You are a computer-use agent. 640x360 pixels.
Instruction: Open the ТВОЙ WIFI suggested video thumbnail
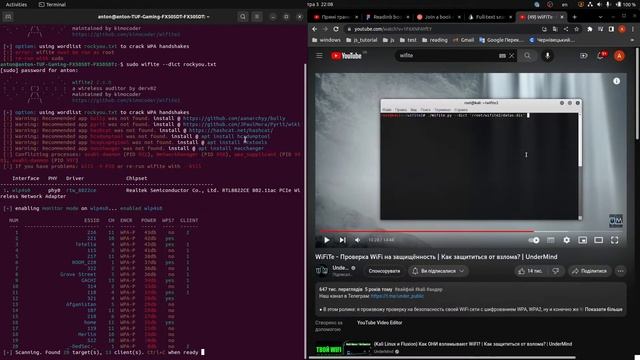pyautogui.click(x=342, y=349)
